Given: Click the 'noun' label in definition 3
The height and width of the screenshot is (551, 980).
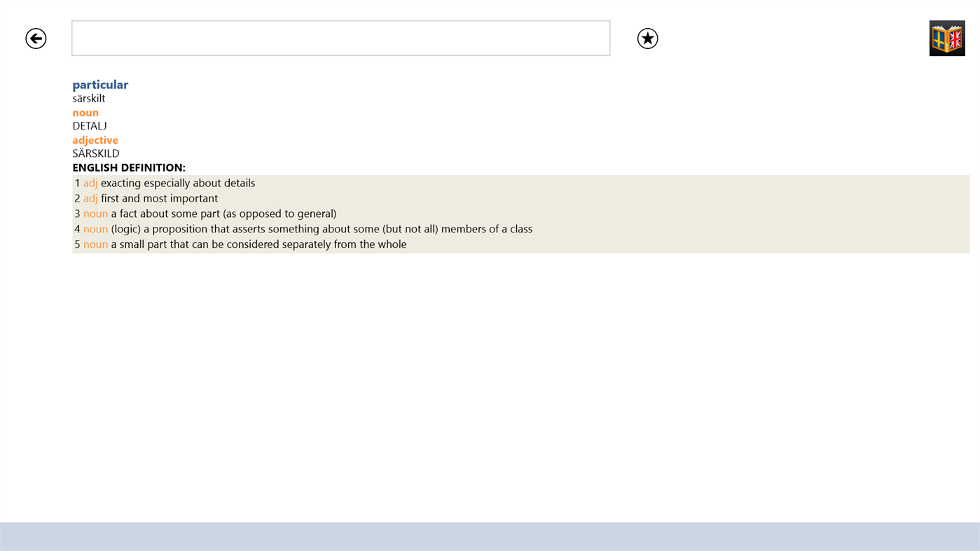Looking at the screenshot, I should pyautogui.click(x=95, y=213).
